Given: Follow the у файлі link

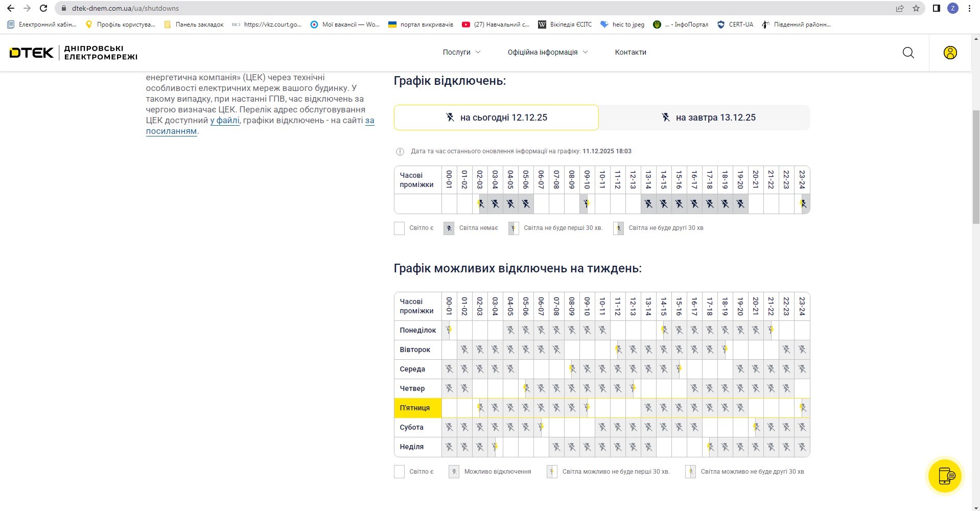Looking at the screenshot, I should [x=225, y=121].
